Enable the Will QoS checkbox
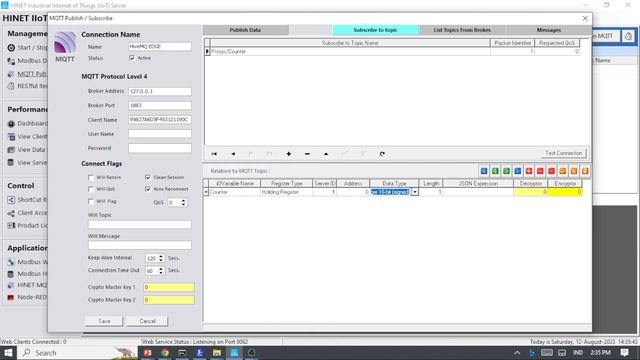 coord(91,189)
